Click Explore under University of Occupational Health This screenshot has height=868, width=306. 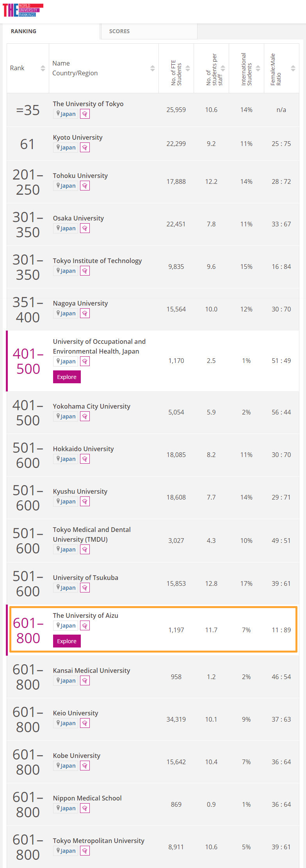tap(67, 377)
